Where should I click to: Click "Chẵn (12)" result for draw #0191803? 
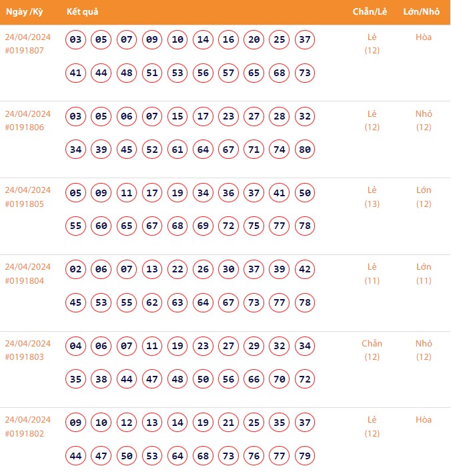point(372,350)
